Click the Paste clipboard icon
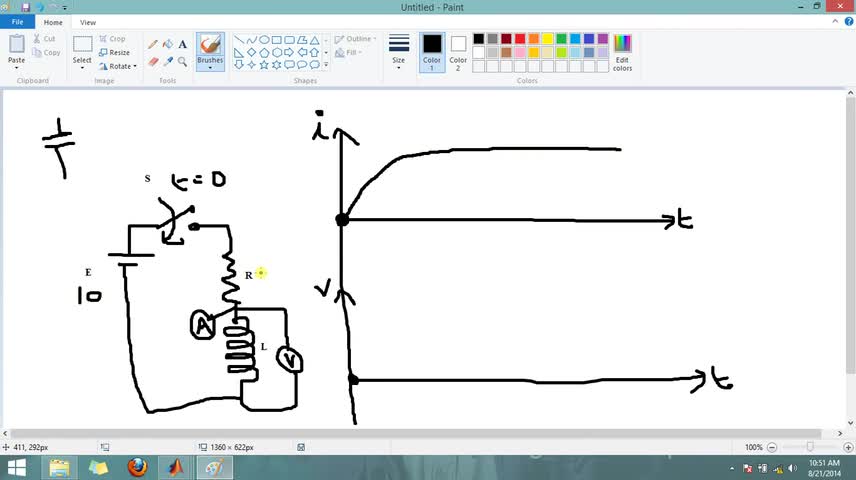The height and width of the screenshot is (480, 856). point(16,44)
